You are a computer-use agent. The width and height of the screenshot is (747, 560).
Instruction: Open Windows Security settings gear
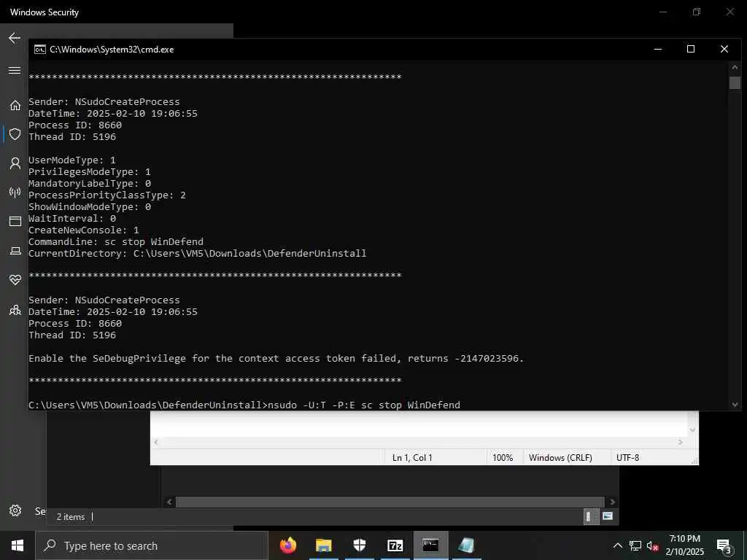tap(15, 510)
